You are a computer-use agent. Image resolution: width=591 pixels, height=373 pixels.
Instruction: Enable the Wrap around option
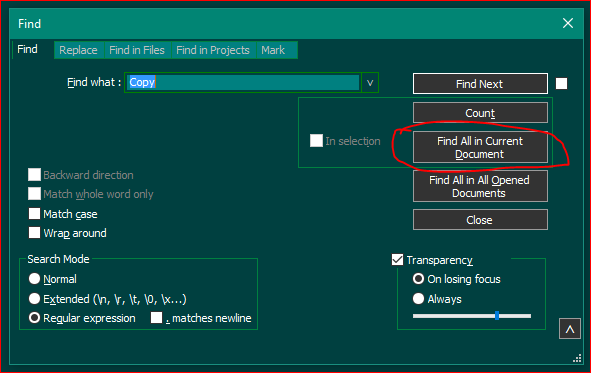point(34,232)
